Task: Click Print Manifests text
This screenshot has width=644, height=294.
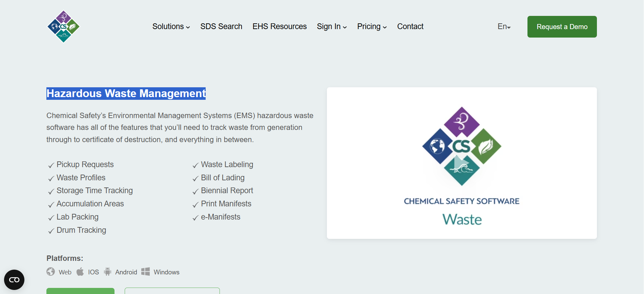Action: (x=226, y=204)
